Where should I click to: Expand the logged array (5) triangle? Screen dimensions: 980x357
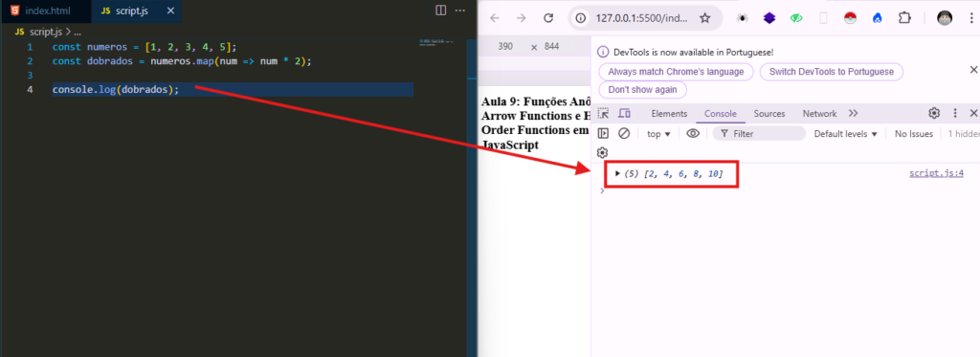(617, 173)
